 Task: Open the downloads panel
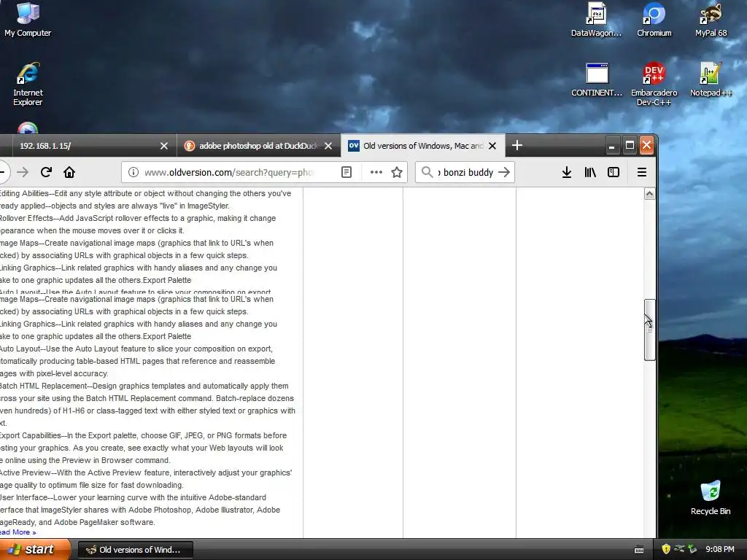tap(566, 172)
